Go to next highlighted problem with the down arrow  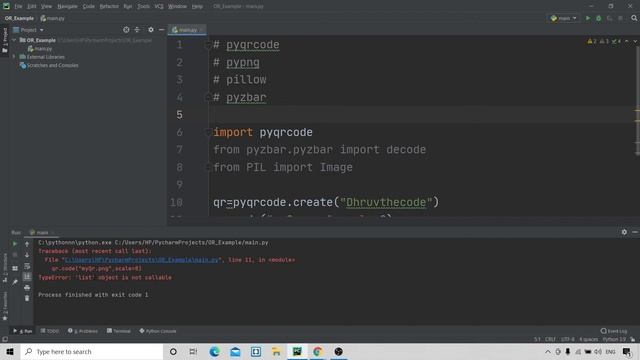(635, 41)
